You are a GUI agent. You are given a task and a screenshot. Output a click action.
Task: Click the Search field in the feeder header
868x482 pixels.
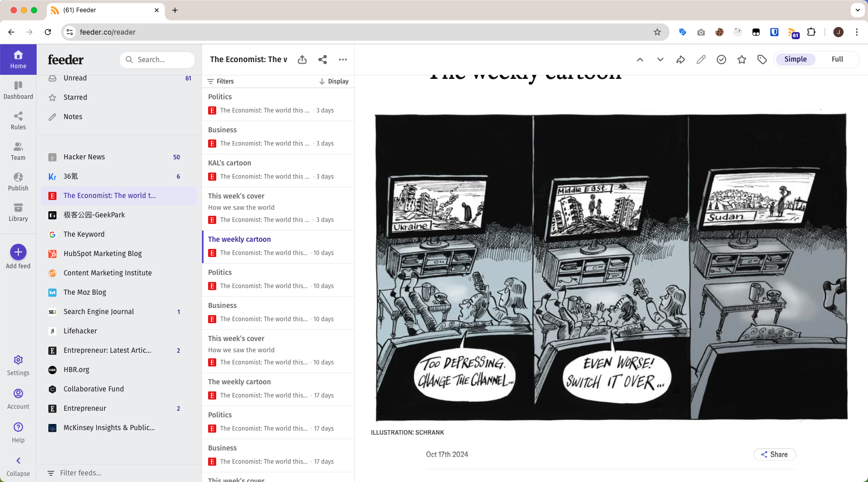point(157,60)
